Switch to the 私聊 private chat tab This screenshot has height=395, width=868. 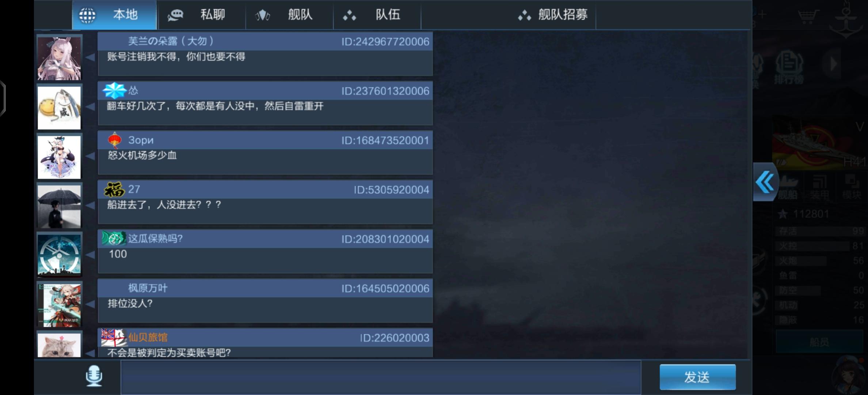tap(201, 15)
